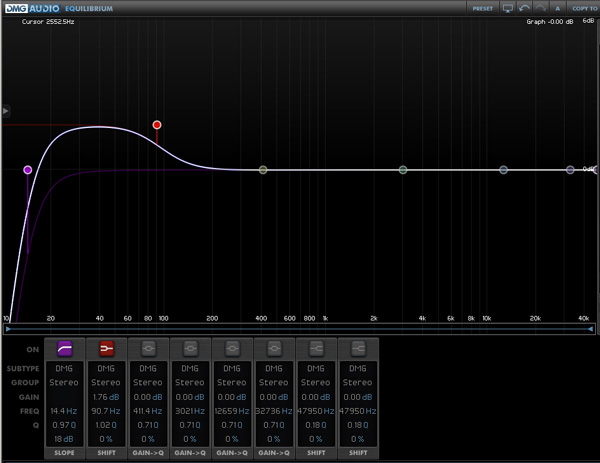Click band 1 Q value 0.97
This screenshot has height=463, width=600.
pos(64,425)
